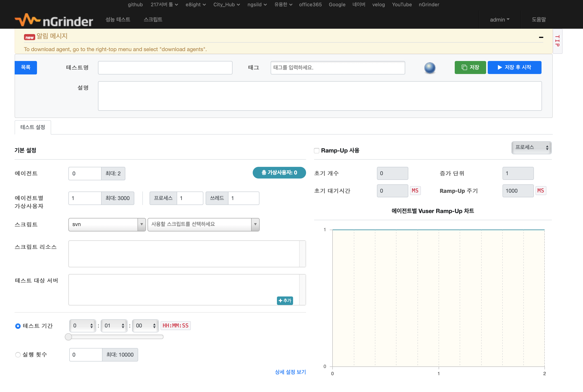
Task: Open the 사용할 스크립트를 선택하세요 dropdown
Action: pos(203,224)
